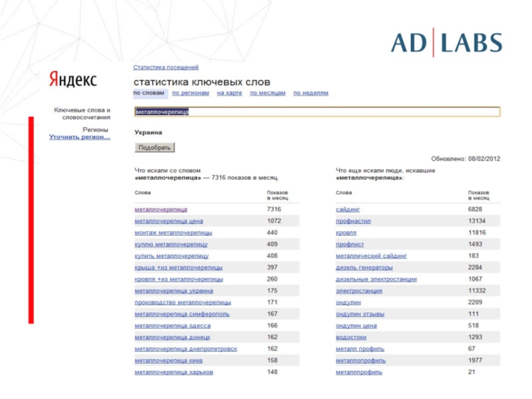
Task: Switch to the по регионам tab
Action: click(190, 93)
